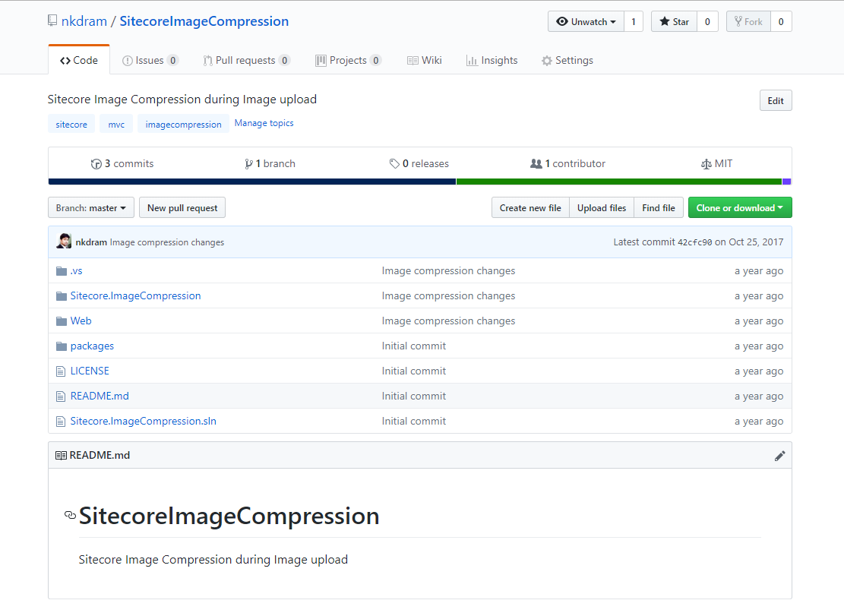The image size is (844, 616).
Task: Open the LICENSE file name
Action: click(90, 371)
